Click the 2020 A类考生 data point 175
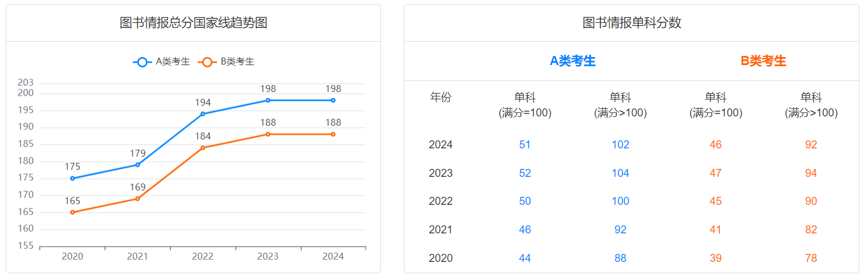The height and width of the screenshot is (279, 868). pyautogui.click(x=72, y=179)
